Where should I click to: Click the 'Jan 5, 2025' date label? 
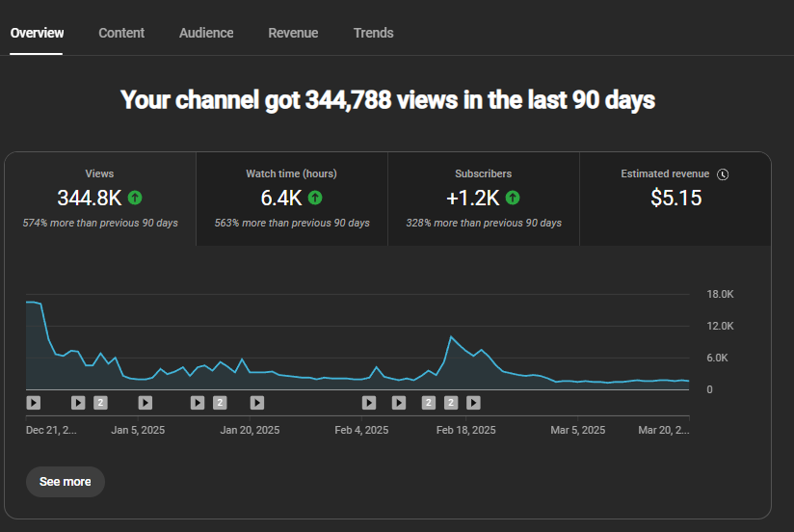point(138,430)
